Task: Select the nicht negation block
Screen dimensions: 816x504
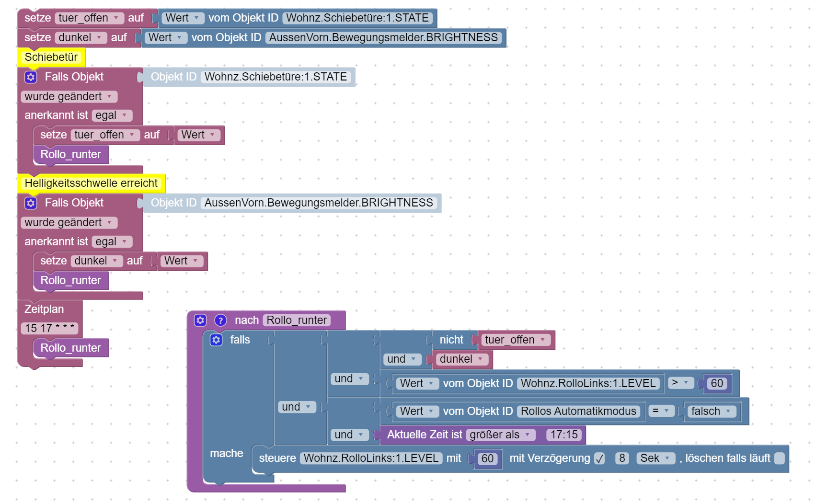Action: coord(450,340)
